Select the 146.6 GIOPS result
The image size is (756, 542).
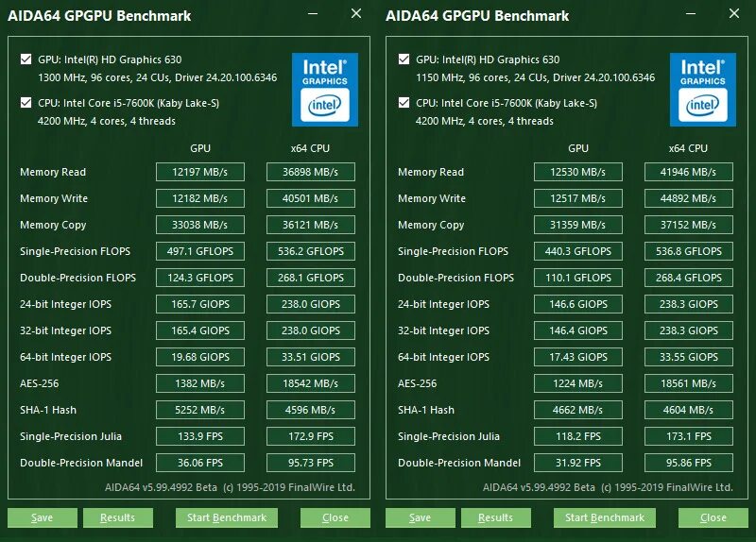(578, 304)
